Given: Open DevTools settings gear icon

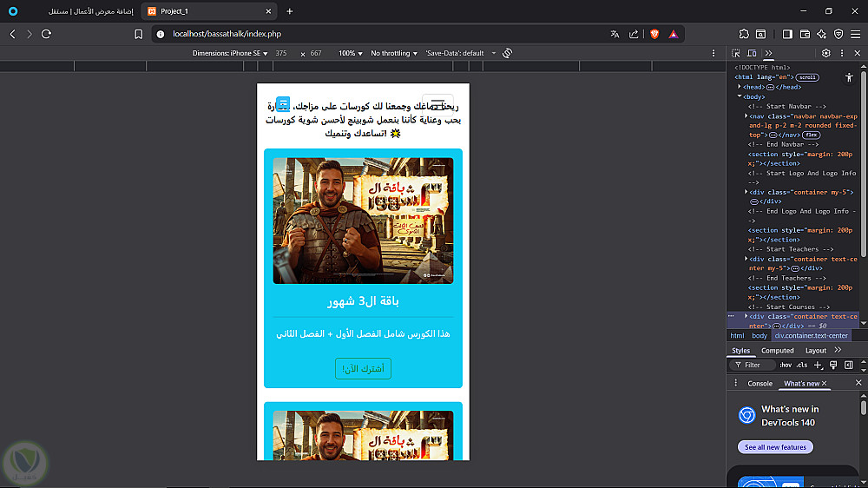Looking at the screenshot, I should tap(826, 53).
